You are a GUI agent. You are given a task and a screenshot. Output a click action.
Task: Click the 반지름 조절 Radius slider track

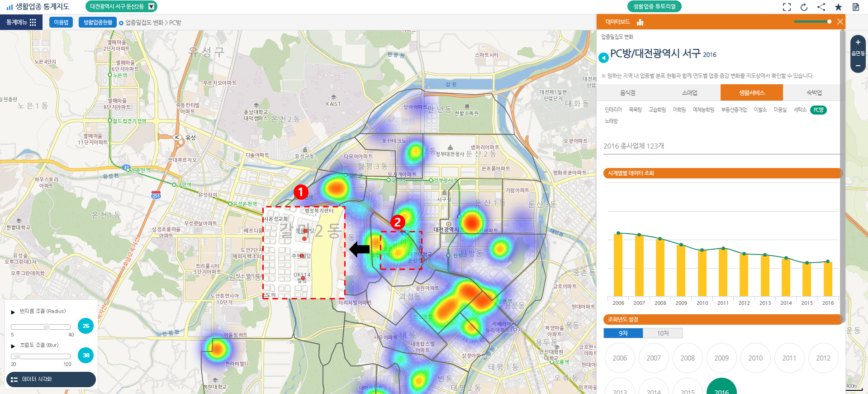[x=41, y=327]
